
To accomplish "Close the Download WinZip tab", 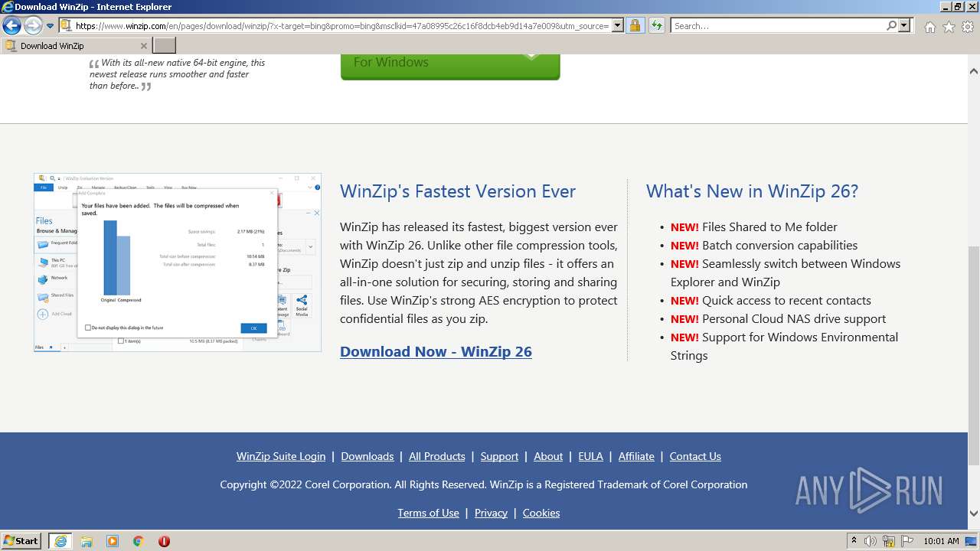I will (143, 46).
